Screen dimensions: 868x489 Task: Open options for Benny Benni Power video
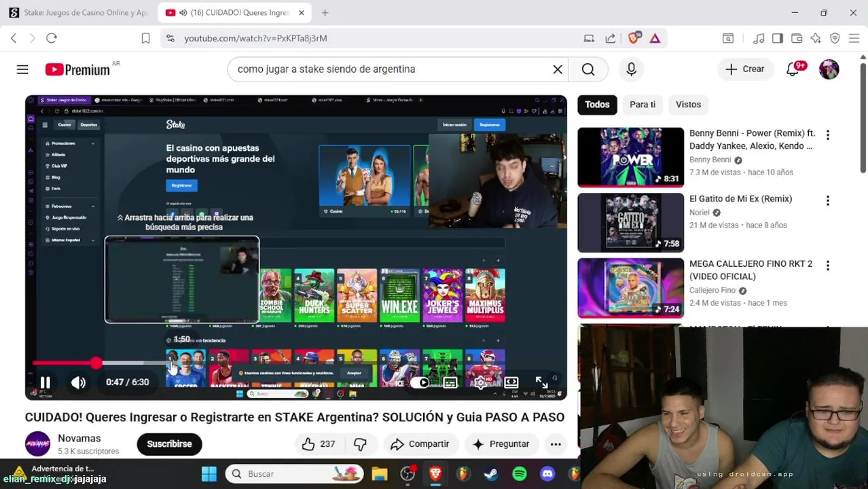[x=828, y=135]
